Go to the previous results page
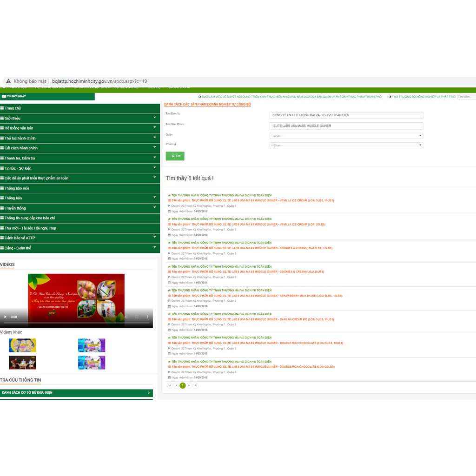Viewport: 476px width, 476px height. tap(176, 385)
